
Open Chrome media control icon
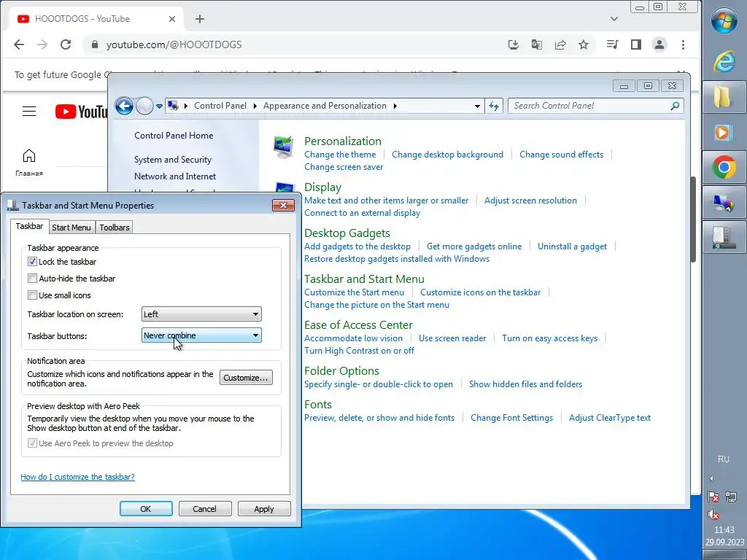click(613, 44)
